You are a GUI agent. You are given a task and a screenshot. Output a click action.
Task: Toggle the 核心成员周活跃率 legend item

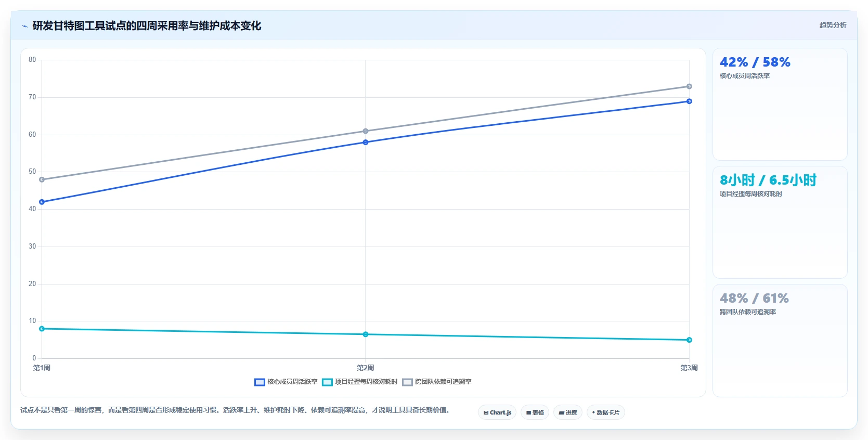pos(286,382)
